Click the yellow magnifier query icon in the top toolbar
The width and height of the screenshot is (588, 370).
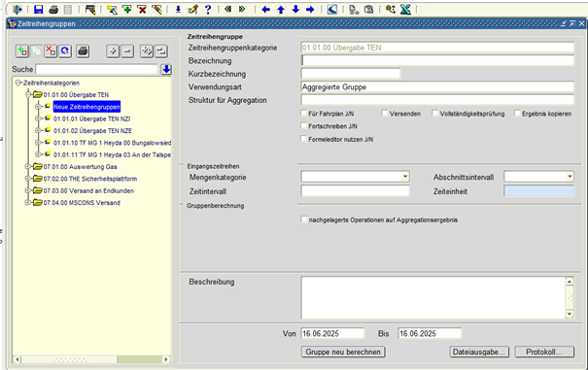(x=112, y=10)
